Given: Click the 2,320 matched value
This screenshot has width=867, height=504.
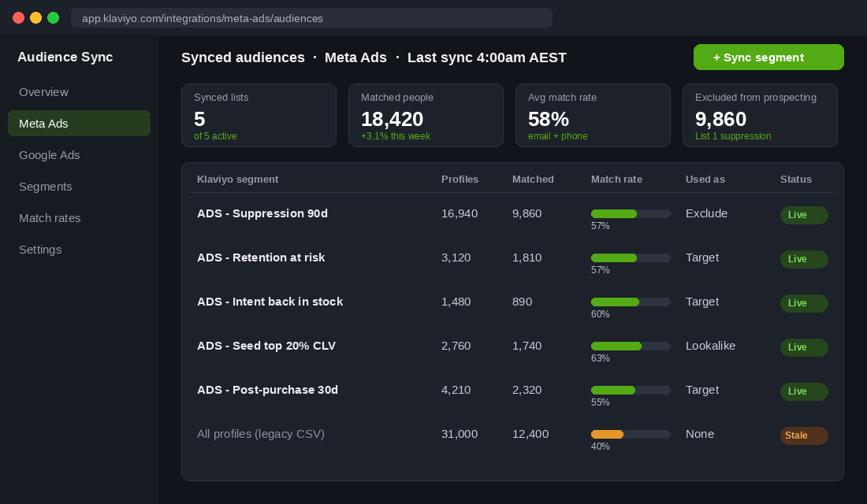Looking at the screenshot, I should [527, 390].
